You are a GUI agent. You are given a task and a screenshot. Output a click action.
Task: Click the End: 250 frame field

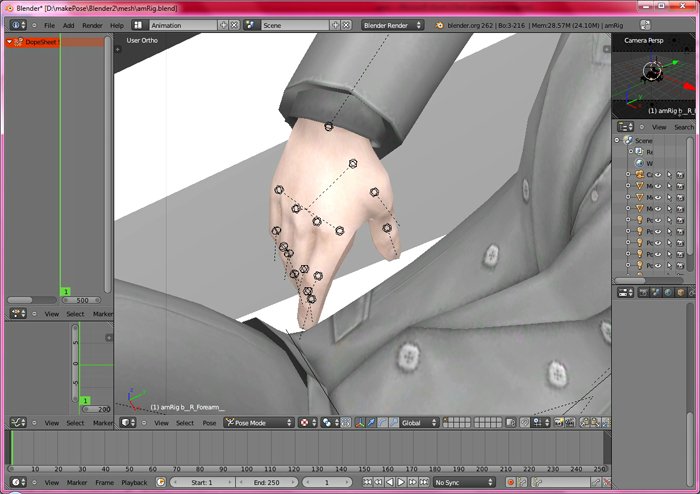[x=267, y=482]
